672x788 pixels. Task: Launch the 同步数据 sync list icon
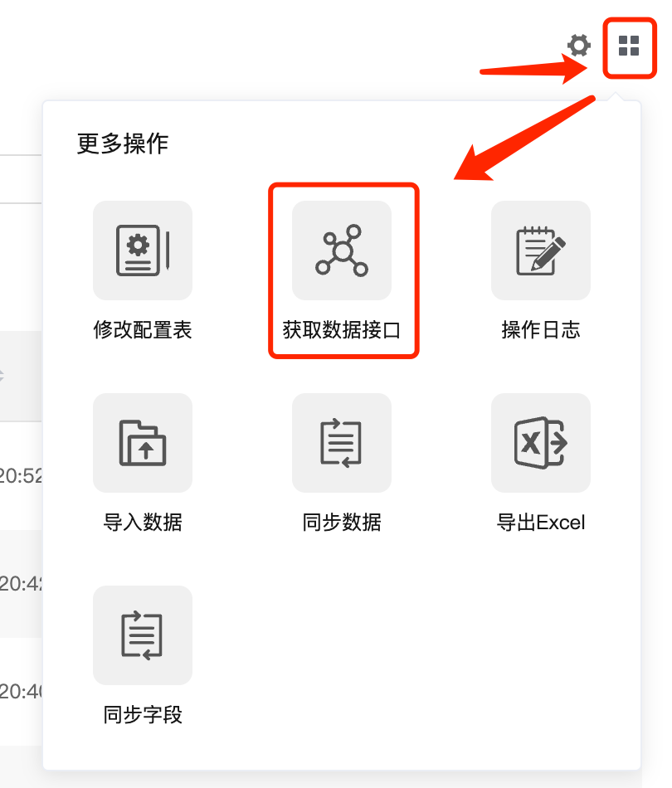point(342,443)
